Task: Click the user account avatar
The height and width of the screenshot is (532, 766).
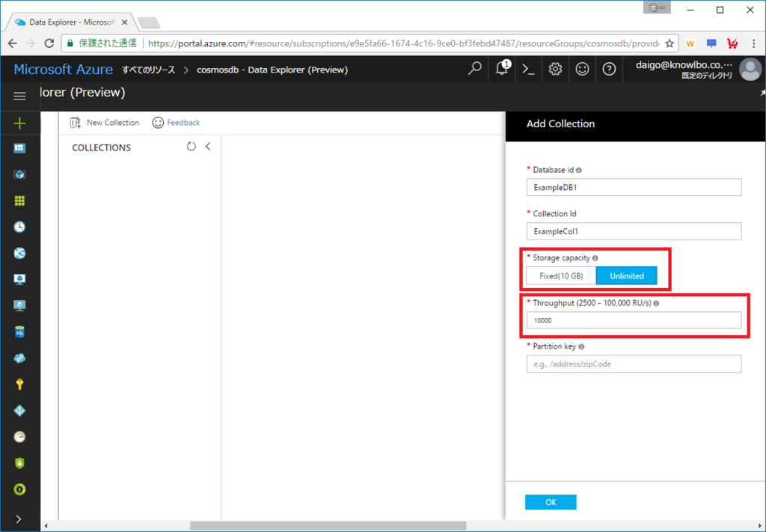Action: (750, 69)
